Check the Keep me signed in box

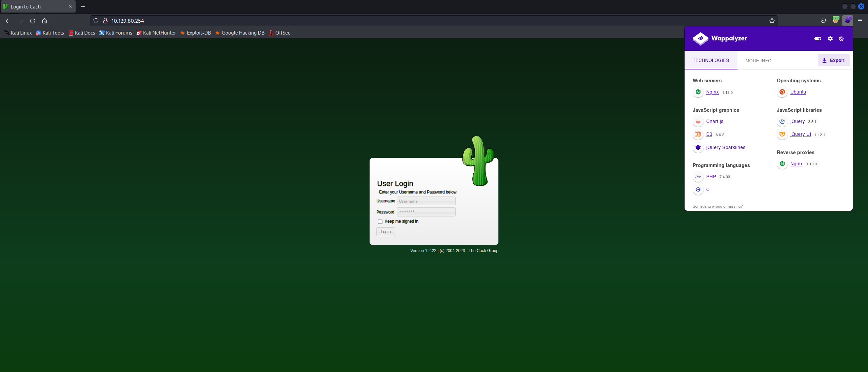(380, 222)
